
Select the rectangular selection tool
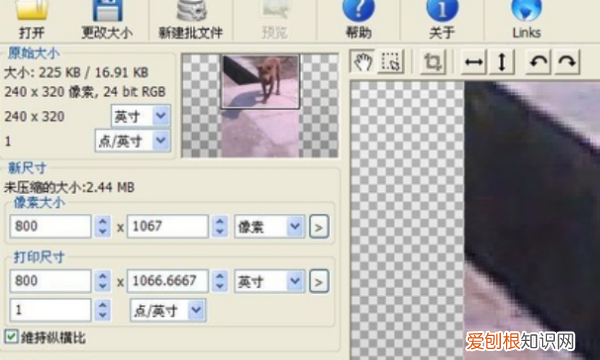coord(391,62)
